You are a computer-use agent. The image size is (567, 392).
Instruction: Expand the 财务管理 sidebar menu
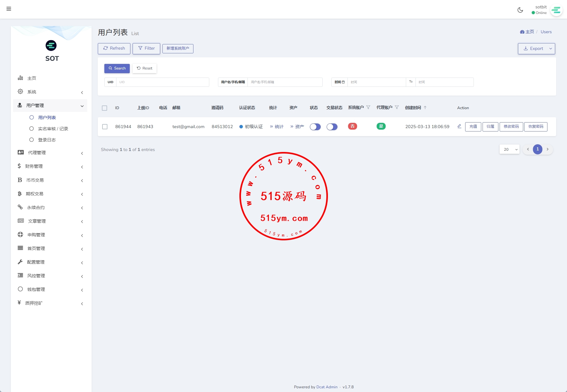click(50, 166)
